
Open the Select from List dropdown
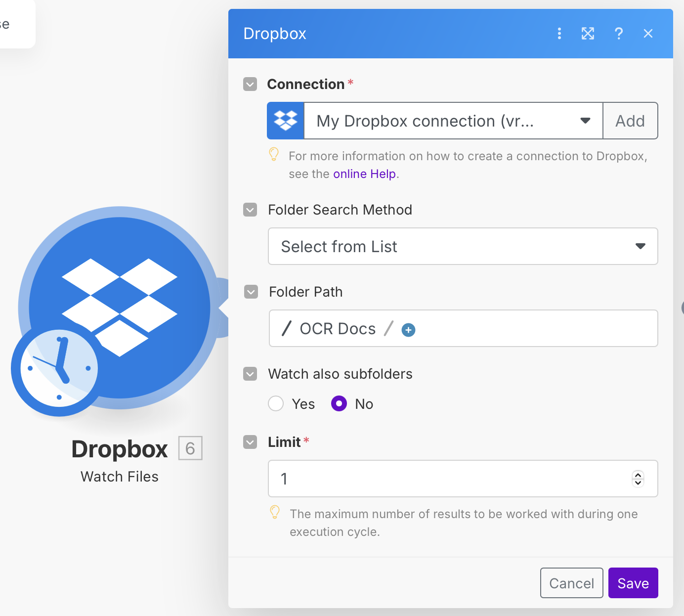click(463, 246)
